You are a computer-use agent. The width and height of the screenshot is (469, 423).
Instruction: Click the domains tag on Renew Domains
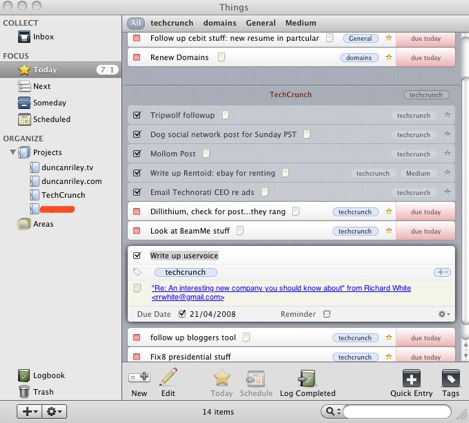pyautogui.click(x=359, y=58)
